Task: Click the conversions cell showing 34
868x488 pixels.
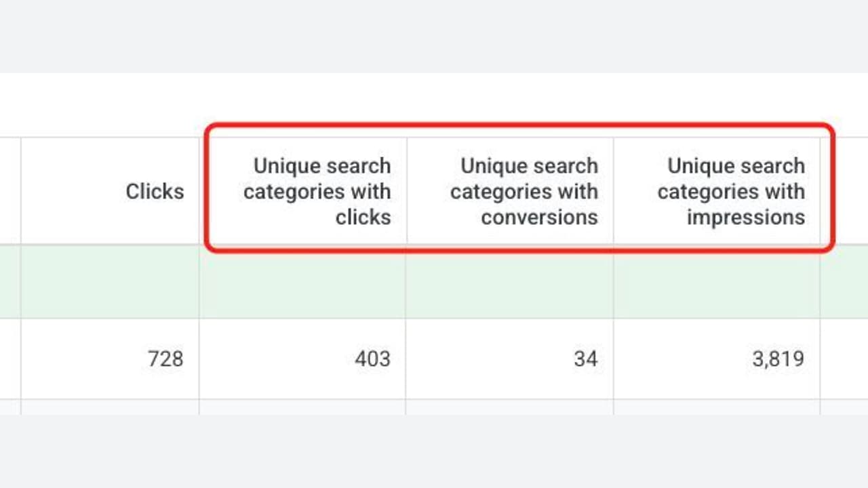Action: [x=509, y=359]
